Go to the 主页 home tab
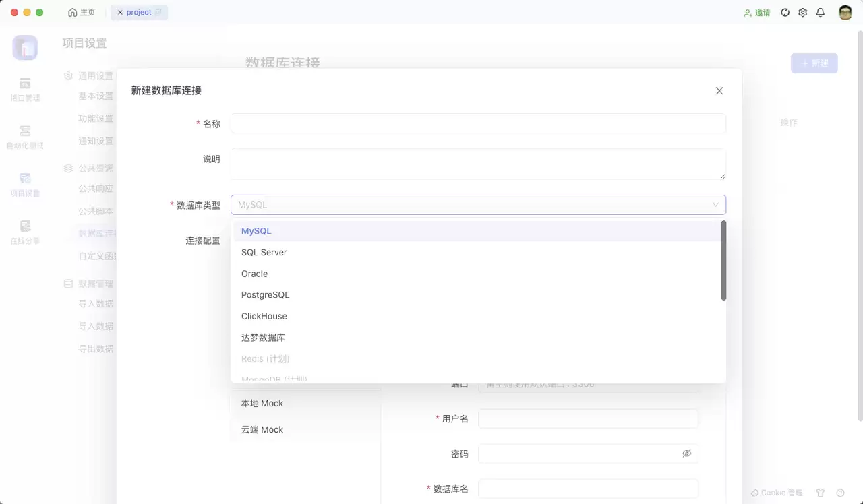This screenshot has height=504, width=863. tap(82, 13)
